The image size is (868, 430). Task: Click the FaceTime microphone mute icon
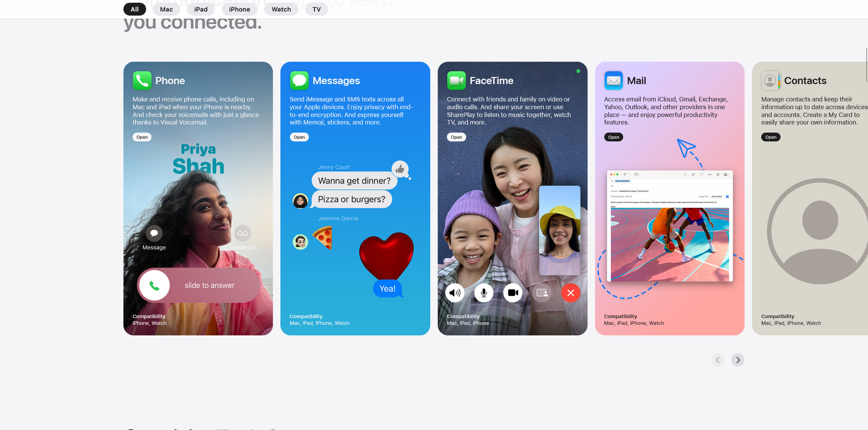pyautogui.click(x=484, y=293)
